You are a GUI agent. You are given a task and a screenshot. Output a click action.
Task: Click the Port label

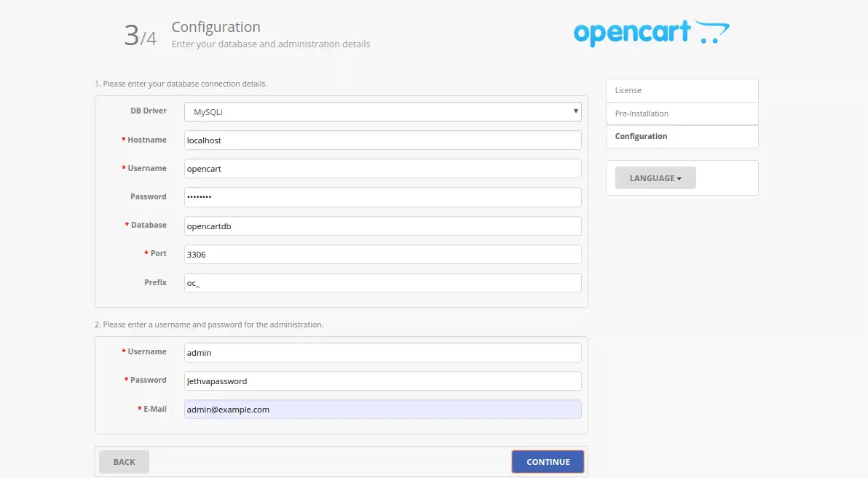[x=156, y=253]
